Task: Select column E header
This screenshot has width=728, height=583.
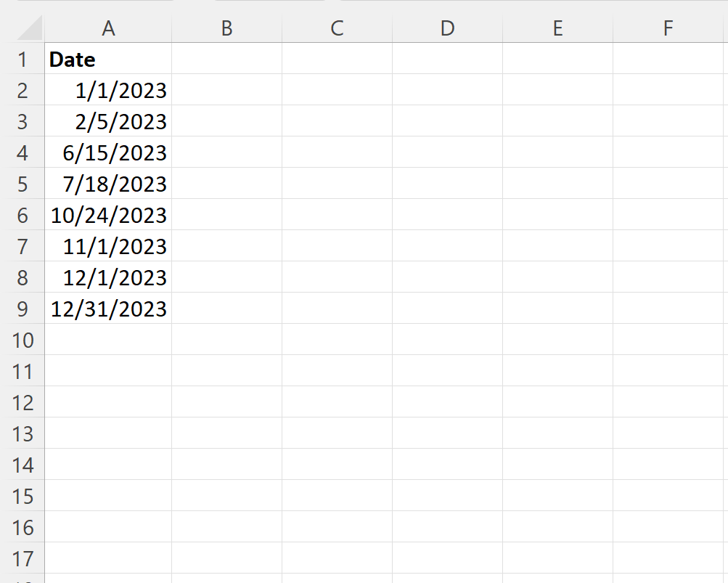Action: 557,28
